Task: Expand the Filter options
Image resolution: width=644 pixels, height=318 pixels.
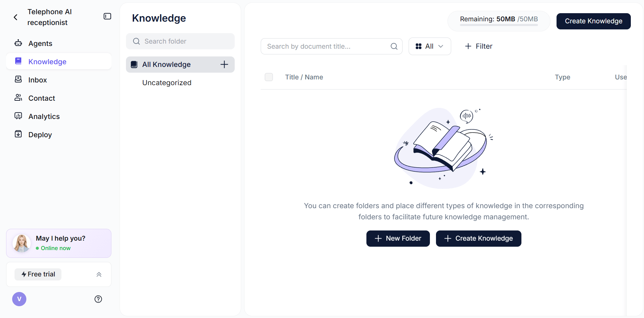Action: [x=479, y=46]
